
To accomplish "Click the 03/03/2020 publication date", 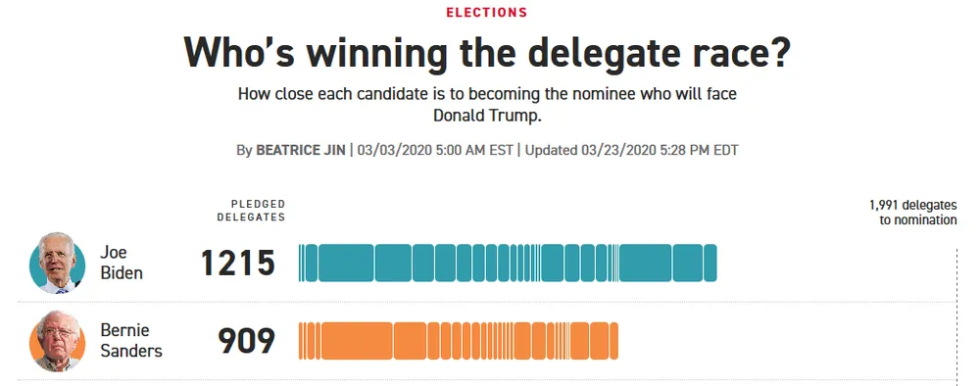I will tap(435, 151).
